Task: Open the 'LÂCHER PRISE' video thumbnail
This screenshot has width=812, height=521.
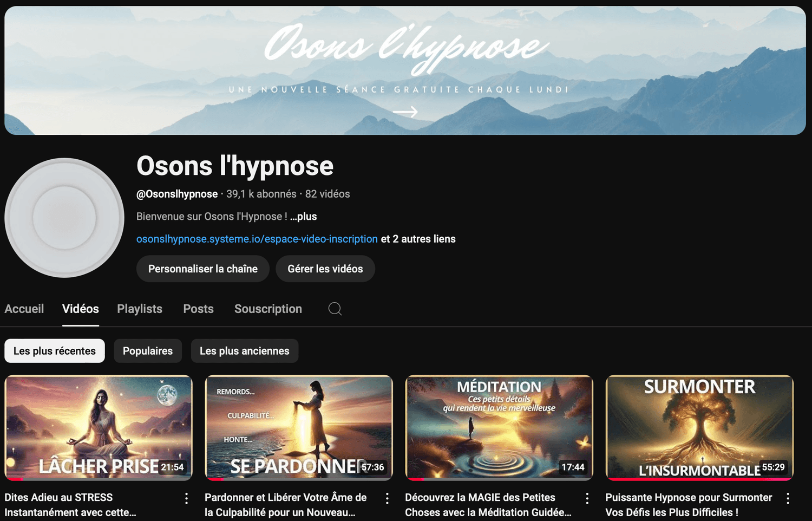Action: point(99,428)
